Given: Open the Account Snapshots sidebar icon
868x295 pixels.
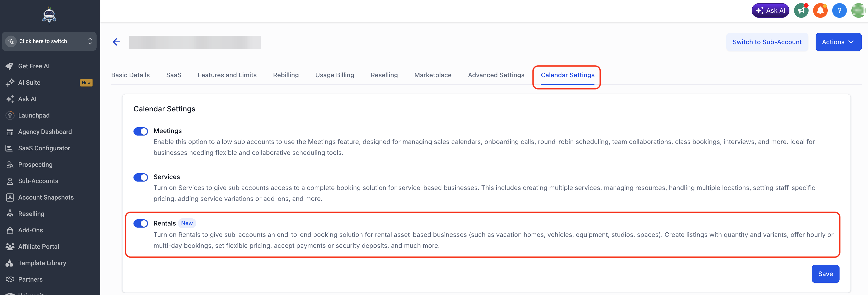Looking at the screenshot, I should click(x=10, y=197).
